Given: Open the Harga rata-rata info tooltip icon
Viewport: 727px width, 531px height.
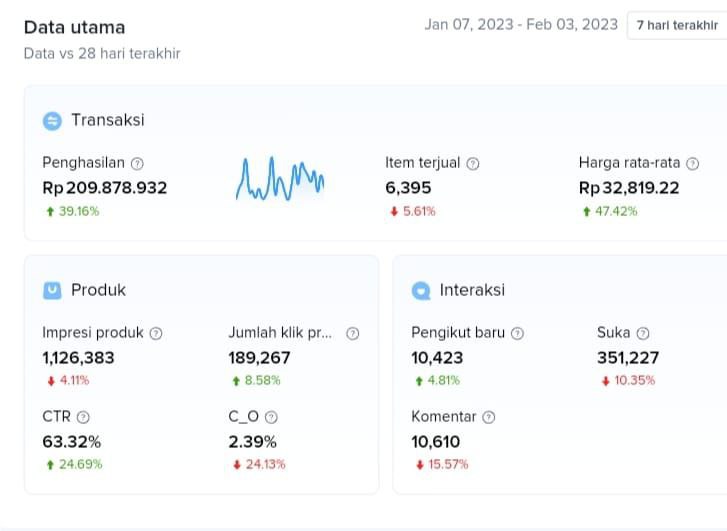Looking at the screenshot, I should click(x=692, y=163).
